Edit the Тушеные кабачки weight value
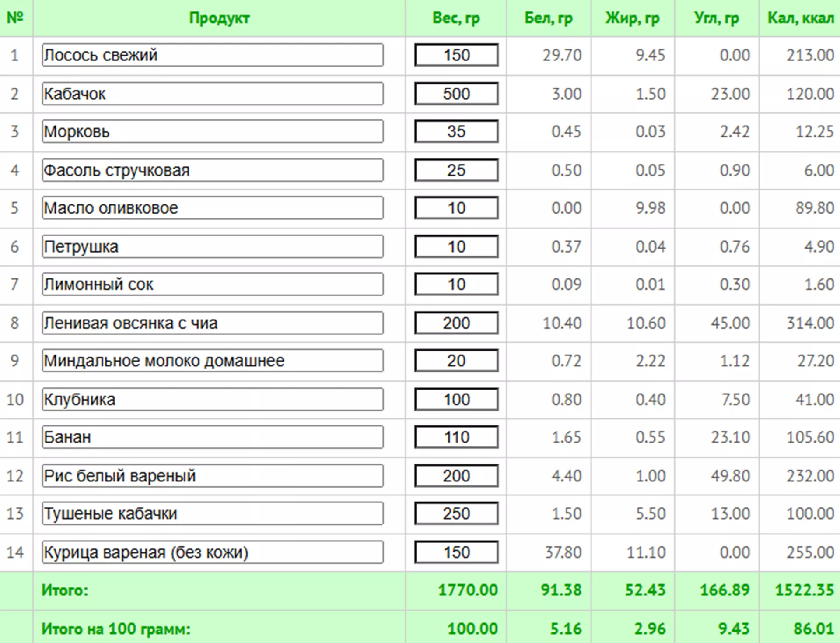 456,513
